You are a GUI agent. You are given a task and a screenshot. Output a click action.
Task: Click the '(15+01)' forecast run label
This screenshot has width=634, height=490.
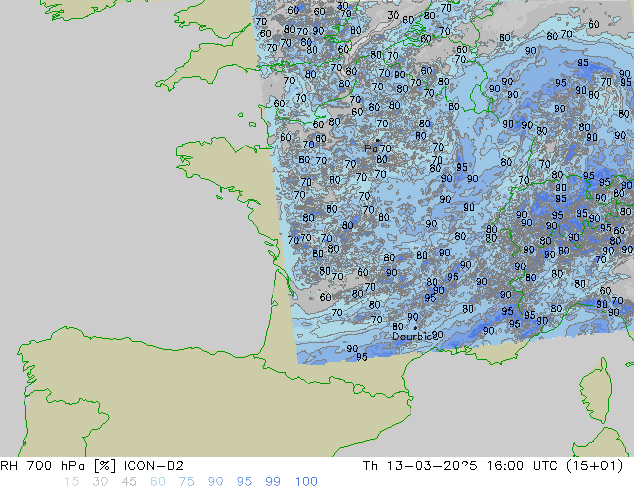tap(594, 466)
